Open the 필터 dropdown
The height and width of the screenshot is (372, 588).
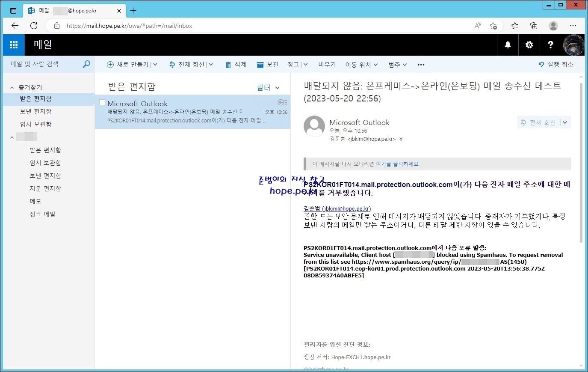pyautogui.click(x=268, y=87)
